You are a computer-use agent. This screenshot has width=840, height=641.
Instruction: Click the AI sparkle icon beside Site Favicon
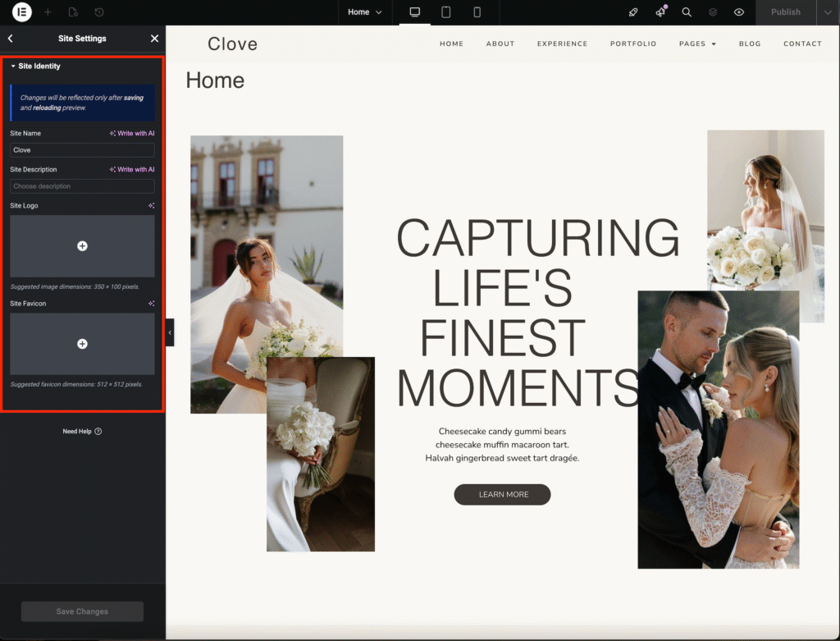tap(151, 304)
